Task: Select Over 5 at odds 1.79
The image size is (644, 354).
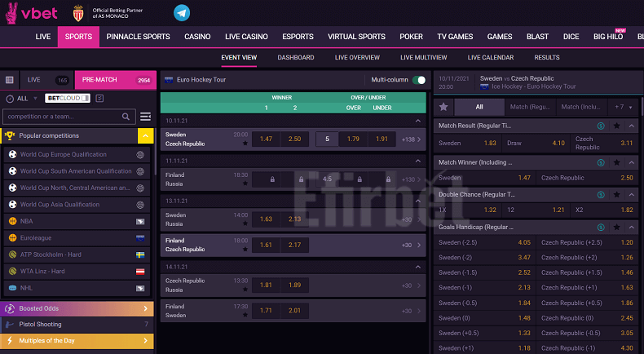Action: click(353, 139)
